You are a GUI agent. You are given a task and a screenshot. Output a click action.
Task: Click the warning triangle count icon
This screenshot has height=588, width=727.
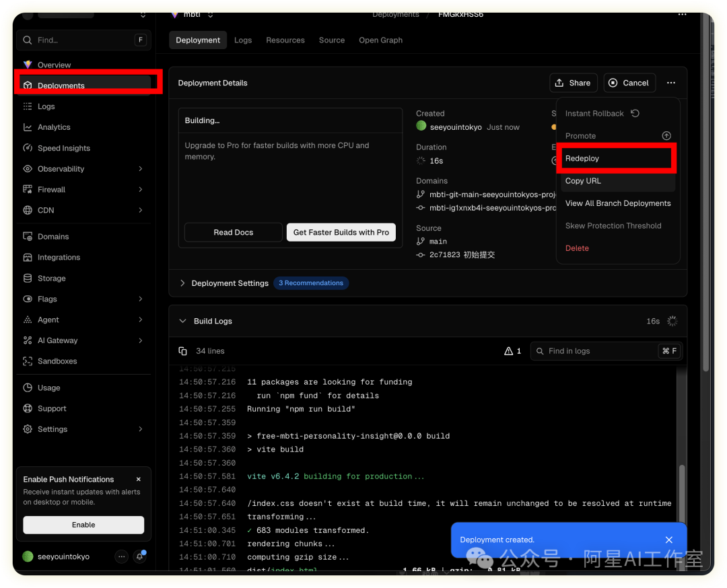pyautogui.click(x=509, y=351)
